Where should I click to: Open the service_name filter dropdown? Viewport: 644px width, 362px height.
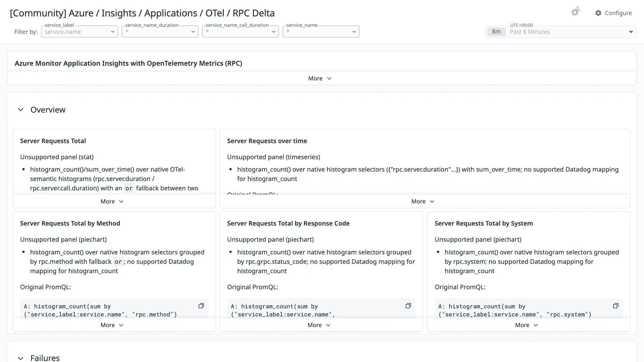(321, 32)
